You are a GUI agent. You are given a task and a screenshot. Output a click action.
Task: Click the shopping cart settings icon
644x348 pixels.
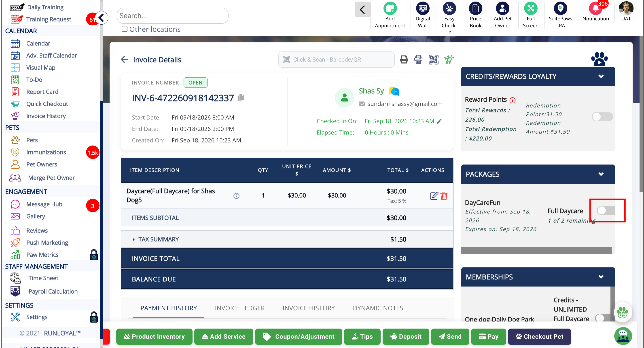click(449, 60)
